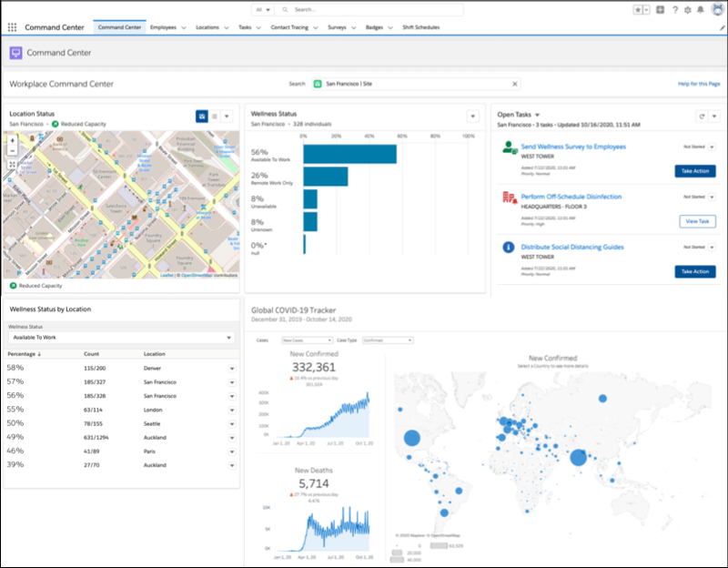The width and height of the screenshot is (728, 568).
Task: Click the help question mark icon
Action: coord(673,10)
